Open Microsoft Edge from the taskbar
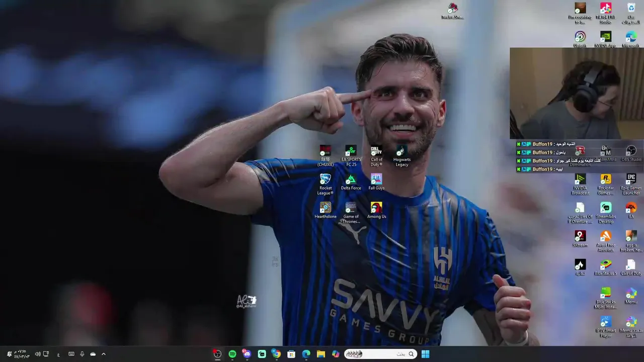The height and width of the screenshot is (362, 644). 306,354
